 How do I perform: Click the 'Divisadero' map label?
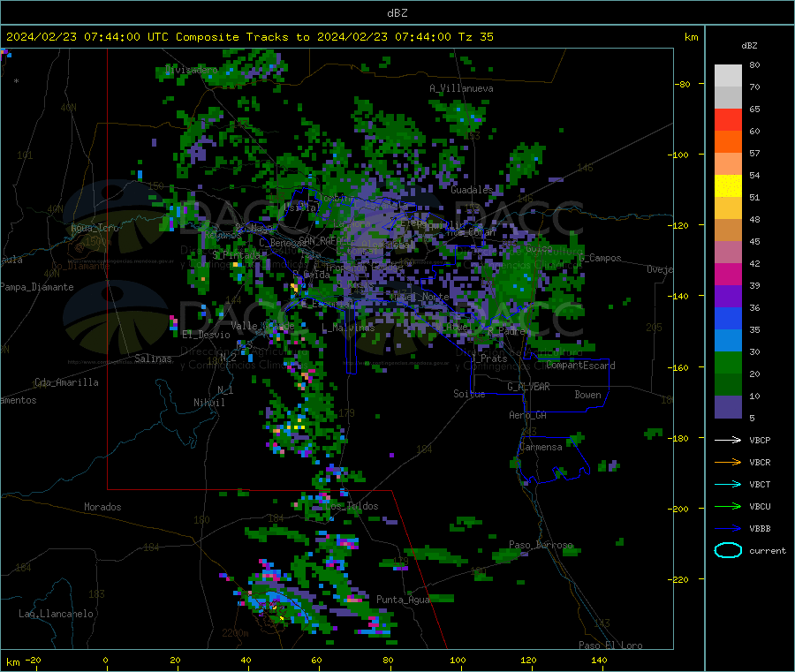pyautogui.click(x=191, y=70)
